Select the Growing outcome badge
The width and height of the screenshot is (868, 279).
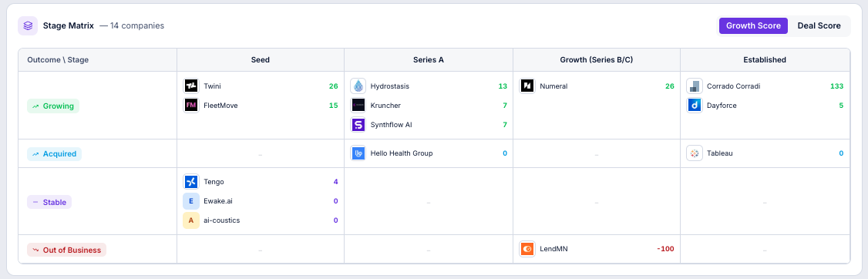53,106
